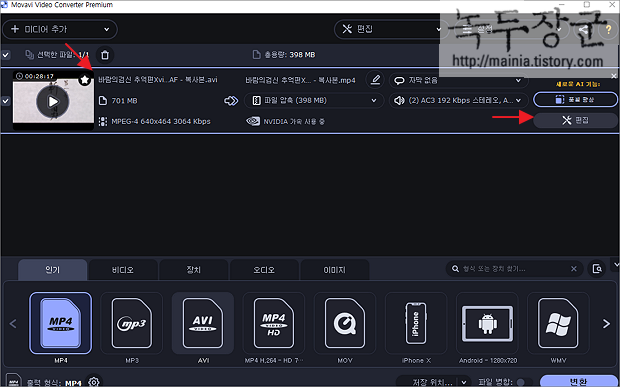The width and height of the screenshot is (620, 387).
Task: Click the 변환 convert button
Action: pos(579,381)
